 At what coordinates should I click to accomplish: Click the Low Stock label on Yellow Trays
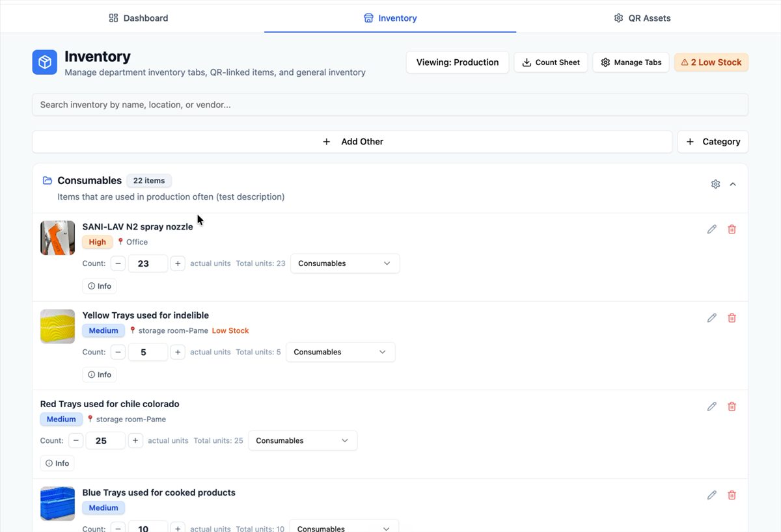pos(230,330)
